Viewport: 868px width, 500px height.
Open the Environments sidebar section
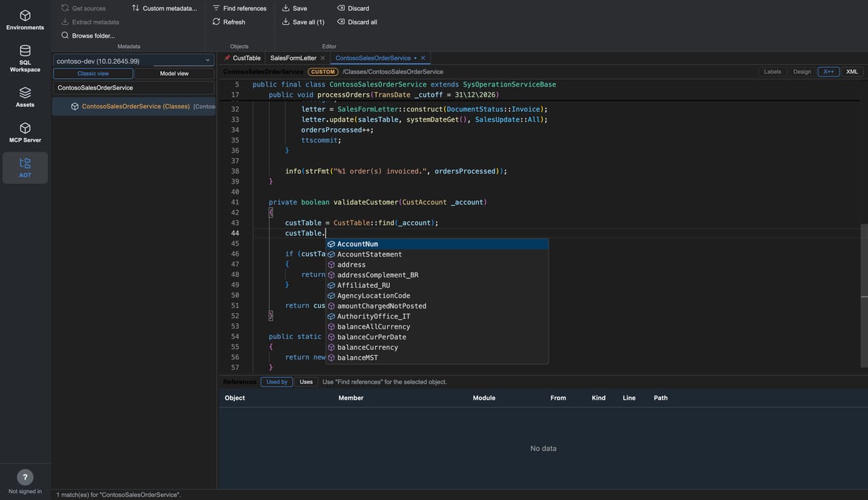pos(25,20)
